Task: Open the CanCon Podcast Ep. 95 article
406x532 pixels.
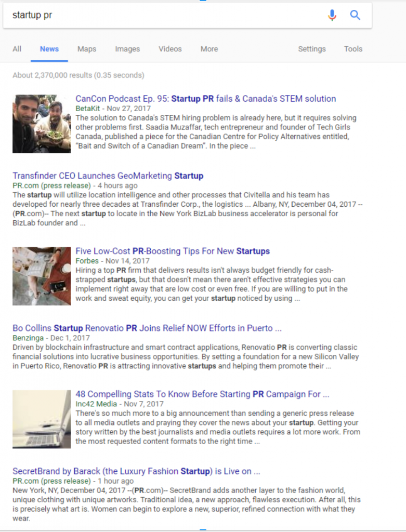Action: click(206, 99)
